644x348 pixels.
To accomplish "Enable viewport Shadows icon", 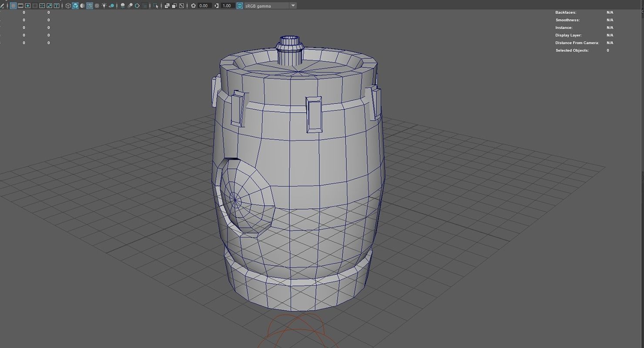I will pos(111,6).
